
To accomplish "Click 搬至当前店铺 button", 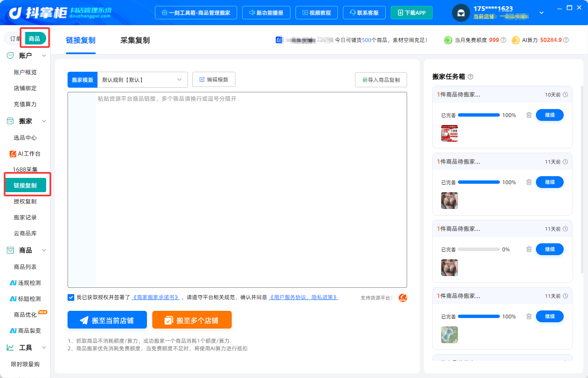I will point(107,320).
